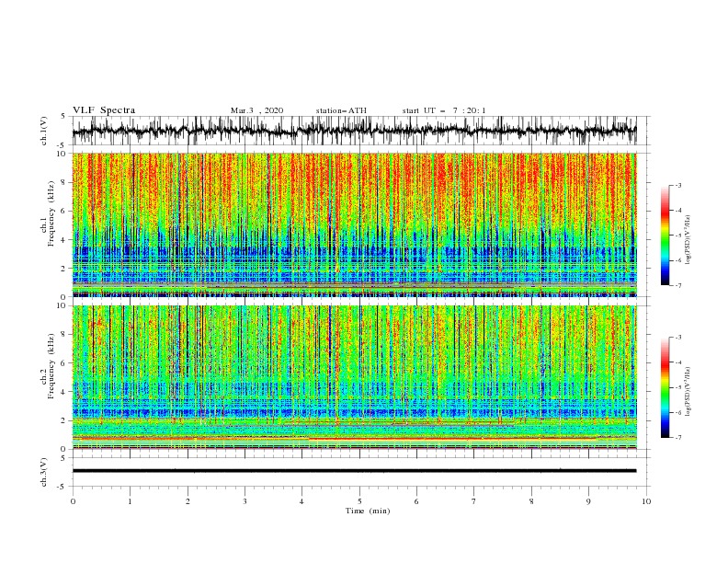Viewport: 728px width, 563px height.
Task: Click the "8" kHz tick on ch.1 frequency axis
Action: (64, 182)
